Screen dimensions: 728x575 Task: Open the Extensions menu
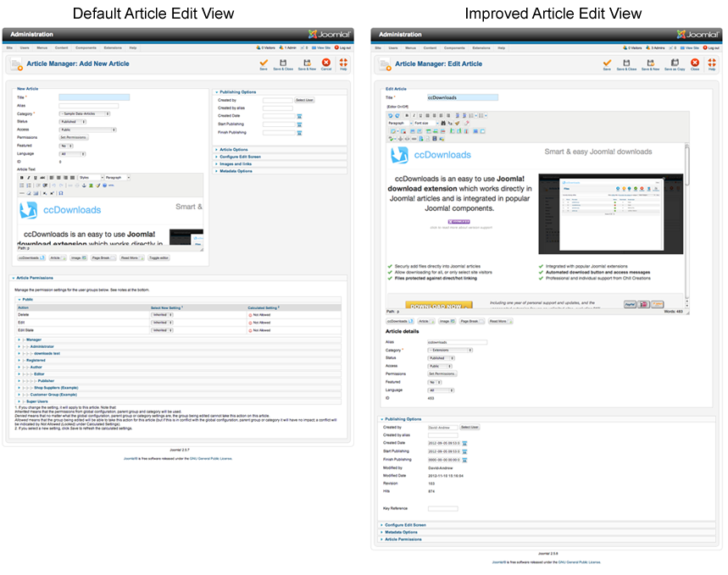[x=113, y=48]
